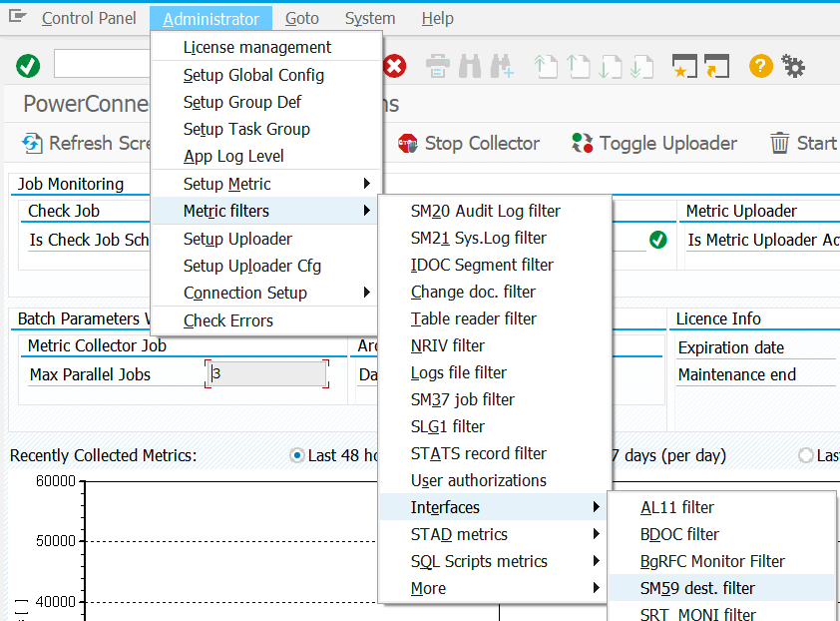Image resolution: width=840 pixels, height=621 pixels.
Task: Click the create new session window icon
Action: click(x=683, y=67)
